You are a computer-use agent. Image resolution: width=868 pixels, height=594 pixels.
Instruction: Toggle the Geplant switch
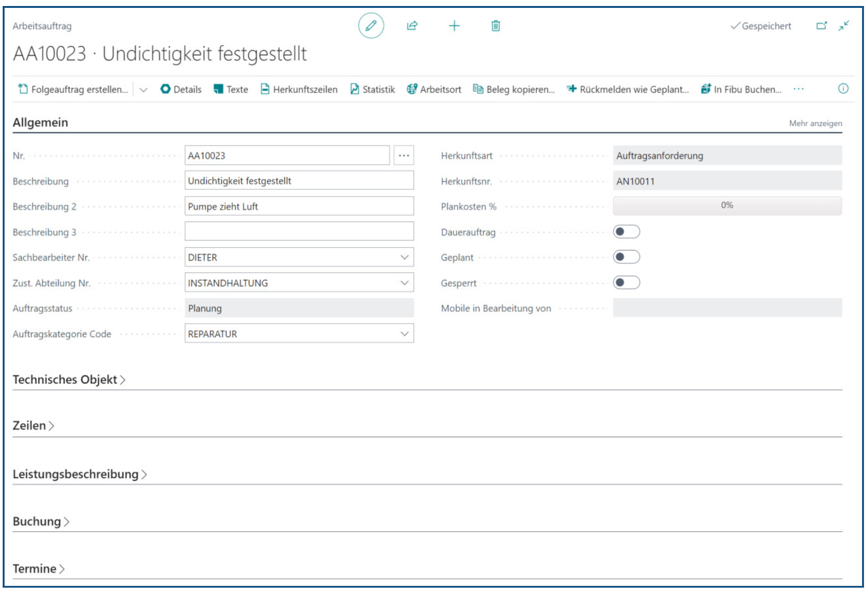point(626,257)
